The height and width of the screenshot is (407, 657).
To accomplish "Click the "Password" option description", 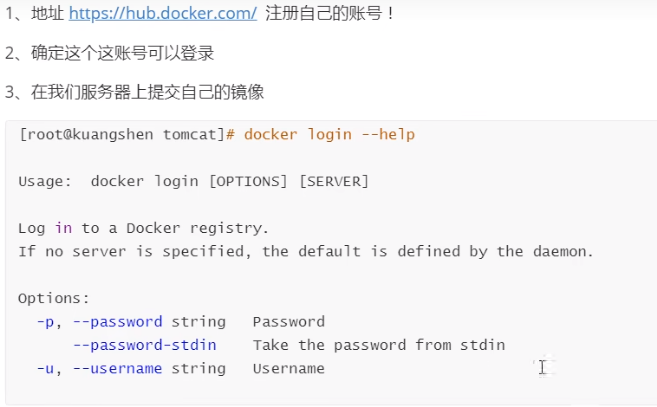I will (288, 322).
